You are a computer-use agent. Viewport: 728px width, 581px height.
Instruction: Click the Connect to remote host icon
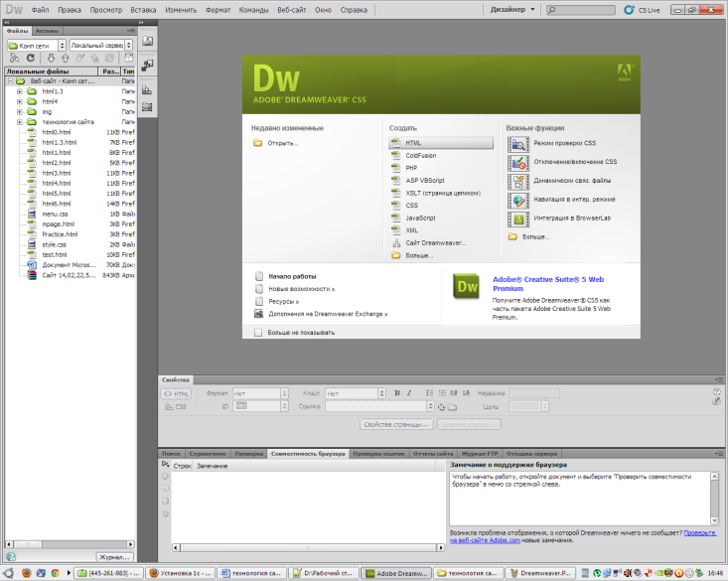point(14,58)
